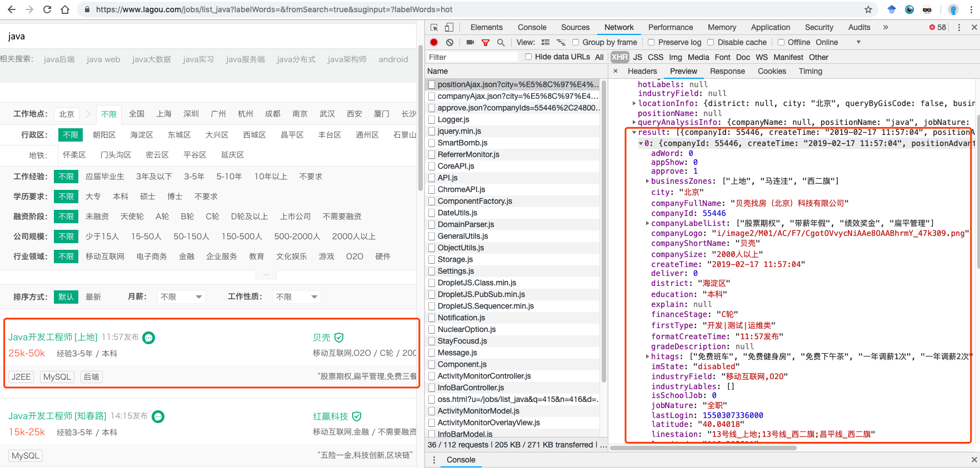Toggle the red network filter icon
980x468 pixels.
point(486,42)
